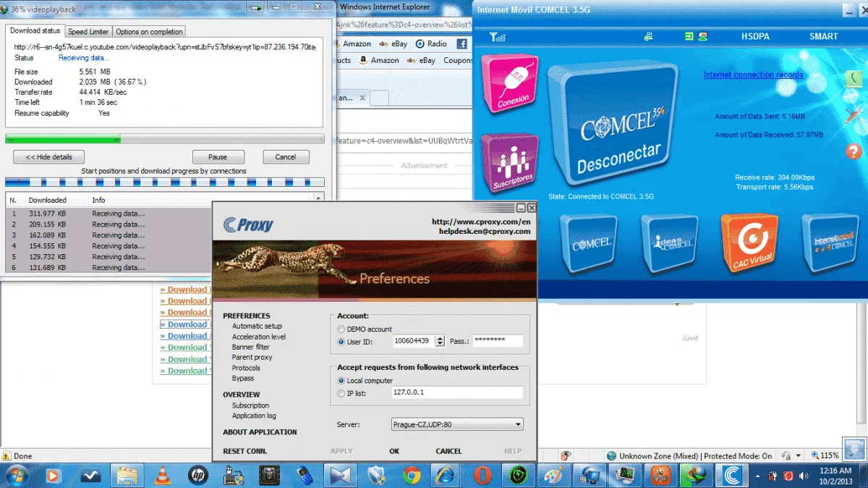Viewport: 868px width, 488px height.
Task: Open the folder explorer icon on the taskbar
Action: [x=127, y=475]
